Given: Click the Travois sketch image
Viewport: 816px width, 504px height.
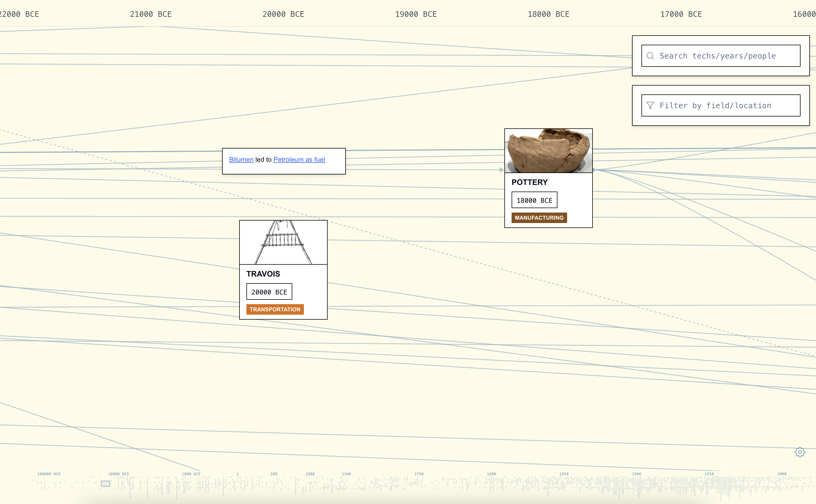Looking at the screenshot, I should click(283, 242).
